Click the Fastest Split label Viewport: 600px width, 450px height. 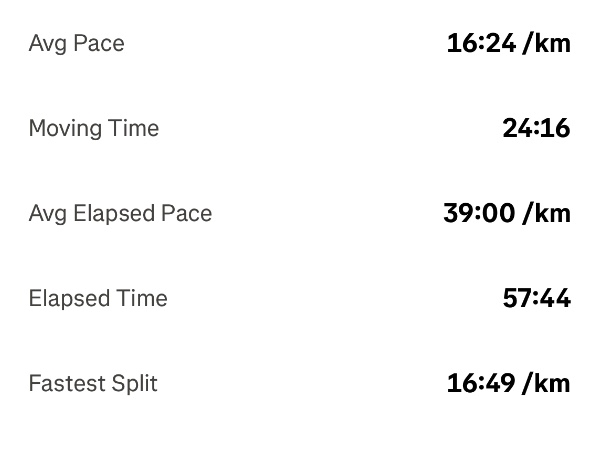(93, 384)
